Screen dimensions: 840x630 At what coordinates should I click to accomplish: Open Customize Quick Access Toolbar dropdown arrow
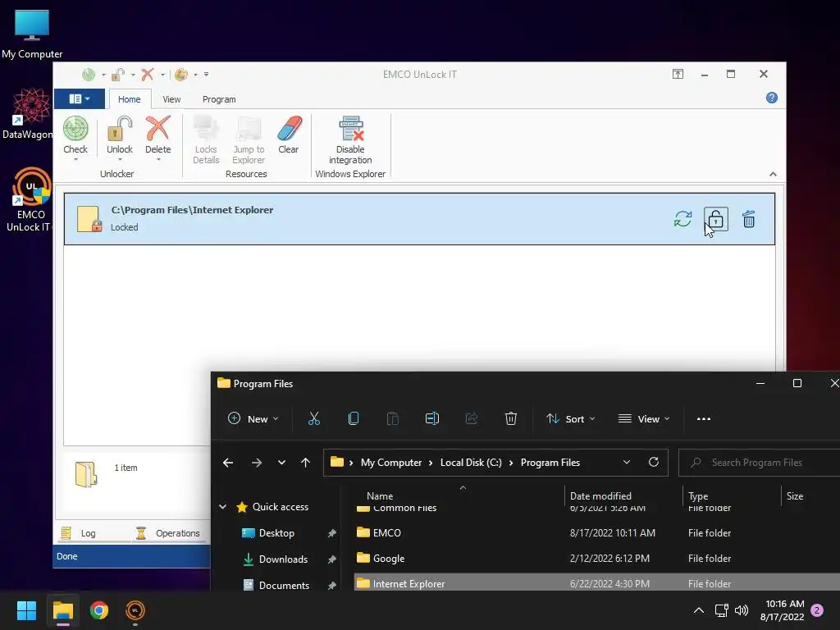pos(206,75)
